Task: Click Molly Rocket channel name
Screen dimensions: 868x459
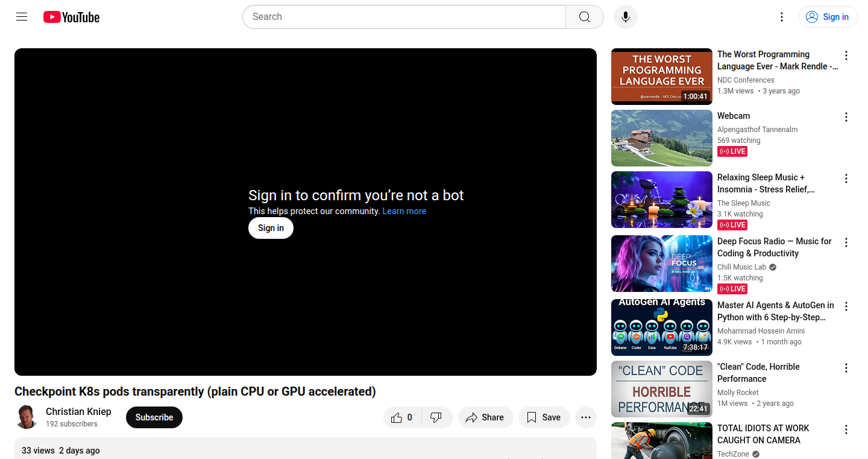Action: (x=738, y=393)
